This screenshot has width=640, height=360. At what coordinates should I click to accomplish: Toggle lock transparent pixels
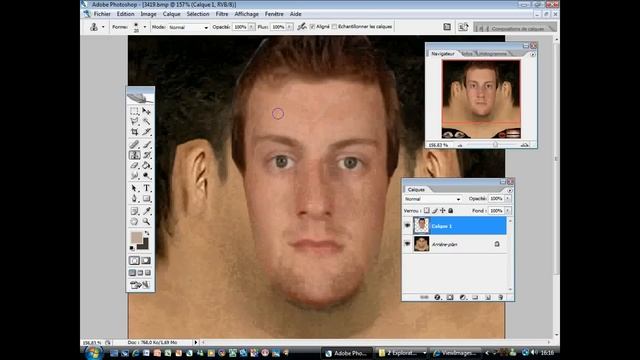tap(427, 211)
